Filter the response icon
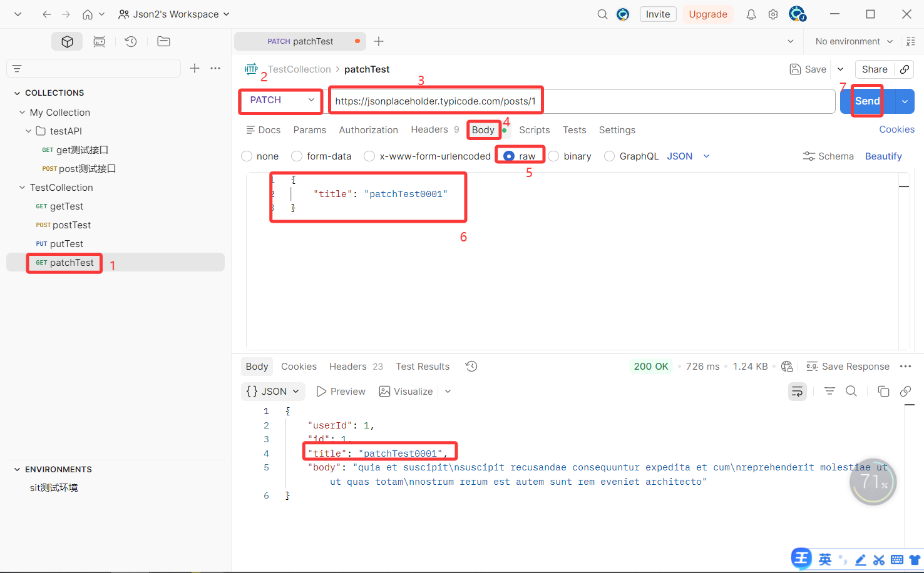 (x=829, y=391)
